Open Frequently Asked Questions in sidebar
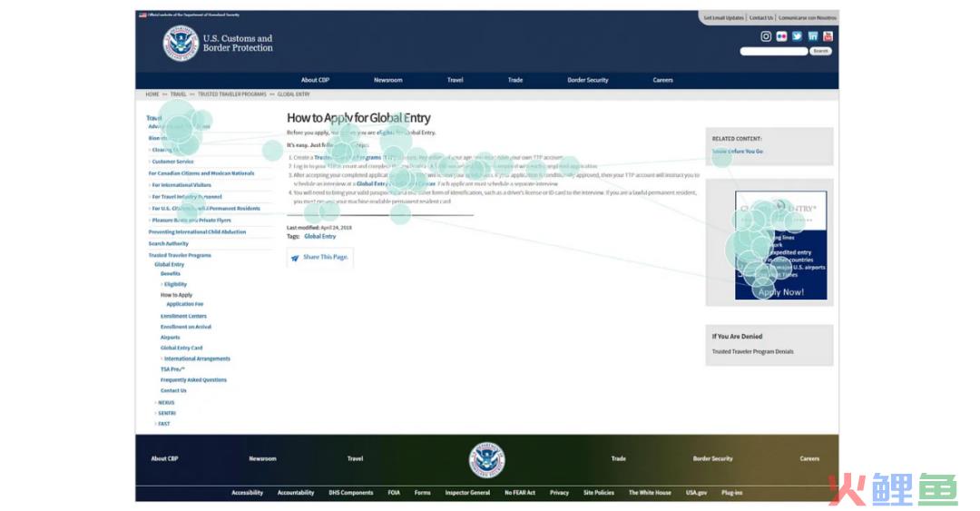980x511 pixels. (x=193, y=380)
